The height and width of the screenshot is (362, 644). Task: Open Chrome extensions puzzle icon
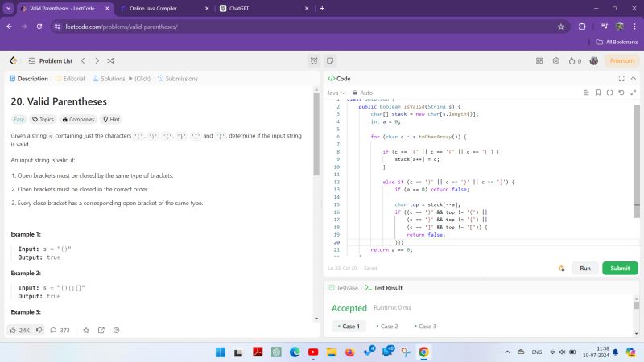tap(582, 27)
